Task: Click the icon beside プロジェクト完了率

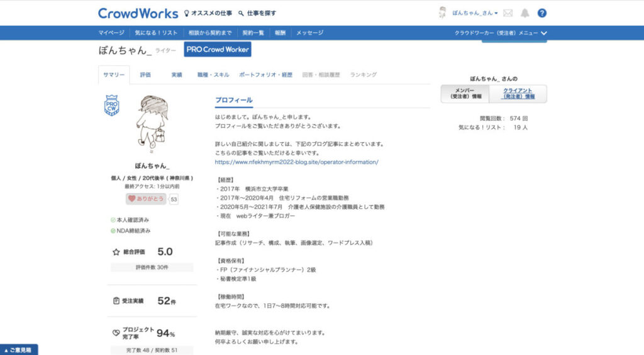Action: 116,333
